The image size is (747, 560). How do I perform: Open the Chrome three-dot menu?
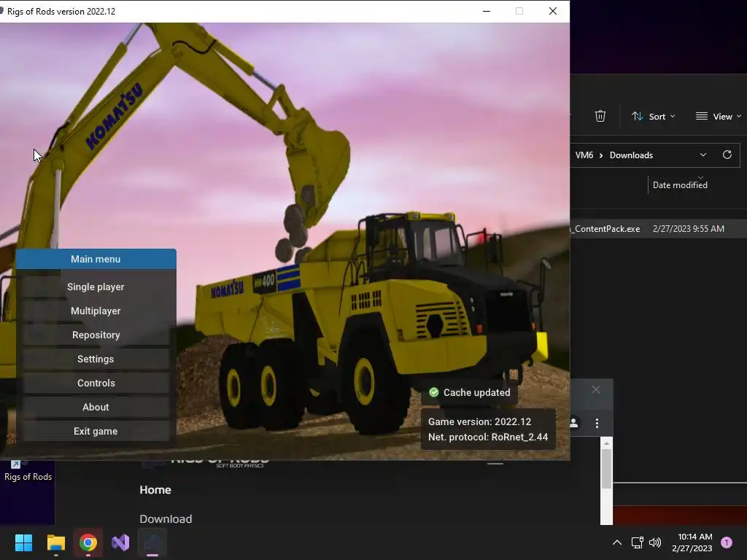597,423
